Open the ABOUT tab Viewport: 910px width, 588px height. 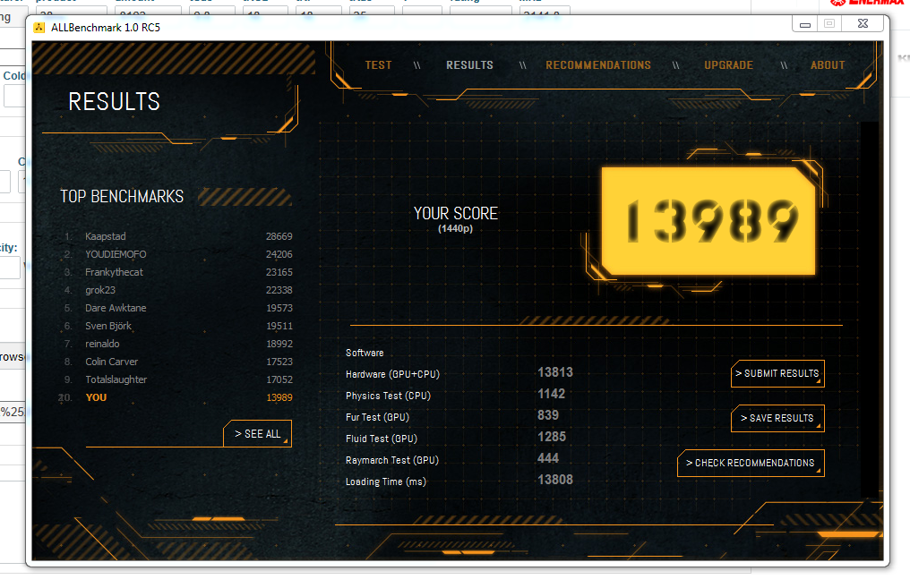pos(828,65)
